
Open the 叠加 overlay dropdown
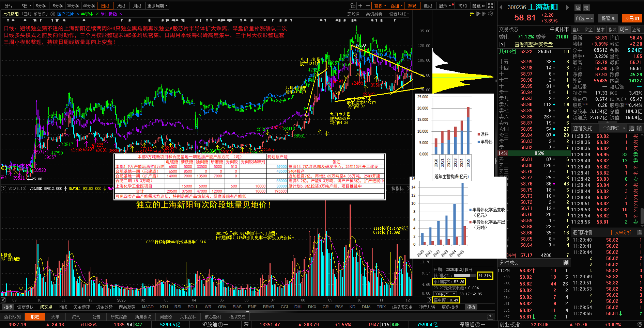pyautogui.click(x=396, y=6)
